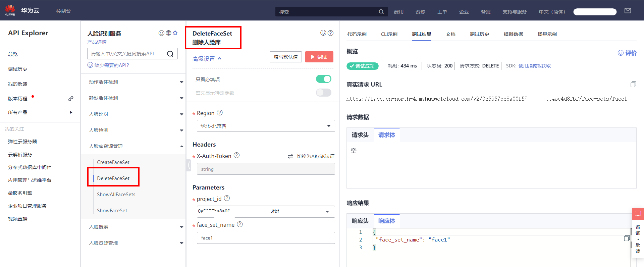Open 请求头 tab
The image size is (644, 267).
pos(360,135)
